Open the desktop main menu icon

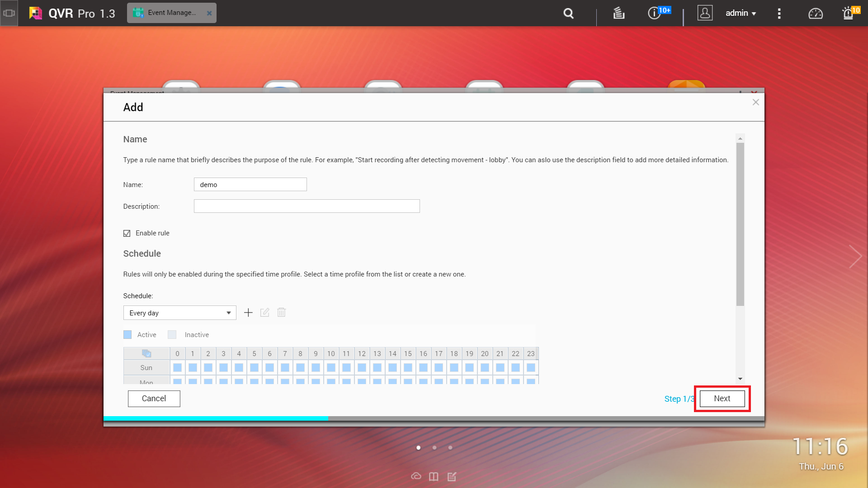[9, 13]
